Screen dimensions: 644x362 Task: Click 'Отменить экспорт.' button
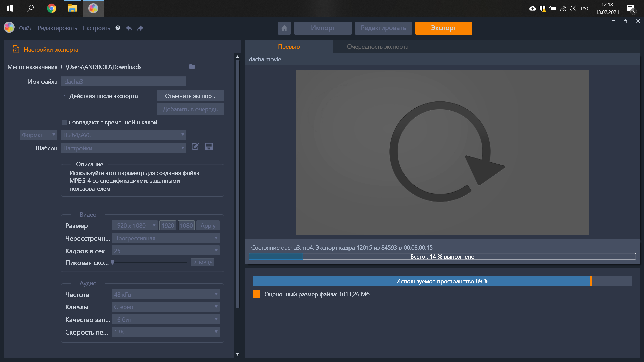(190, 96)
